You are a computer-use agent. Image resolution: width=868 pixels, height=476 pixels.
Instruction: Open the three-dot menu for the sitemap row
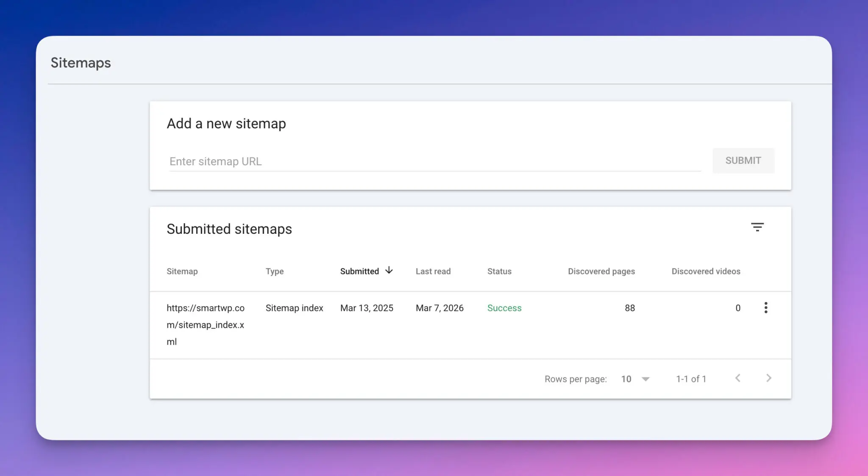pos(766,308)
